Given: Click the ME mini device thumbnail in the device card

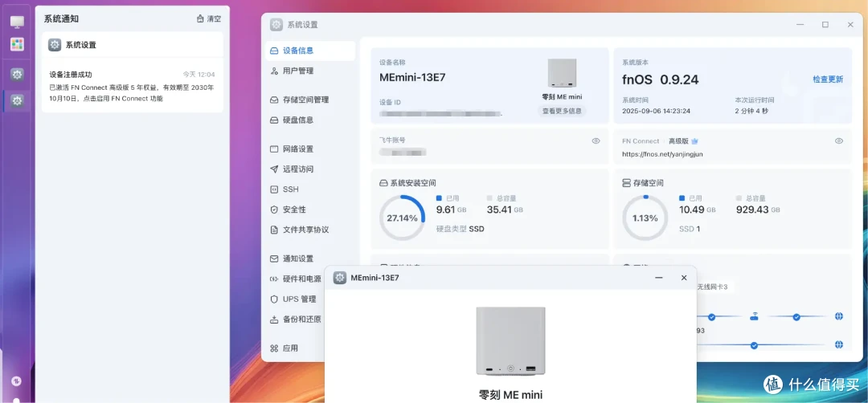Looking at the screenshot, I should [562, 73].
